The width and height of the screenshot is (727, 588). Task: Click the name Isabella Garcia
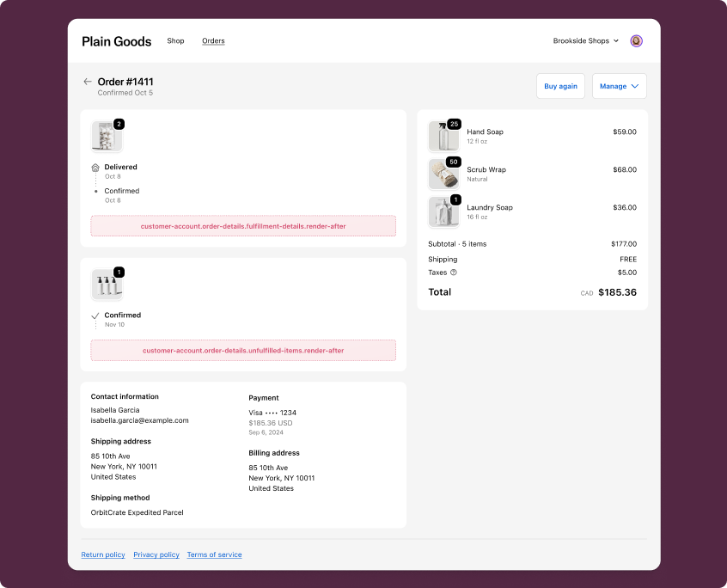(115, 410)
